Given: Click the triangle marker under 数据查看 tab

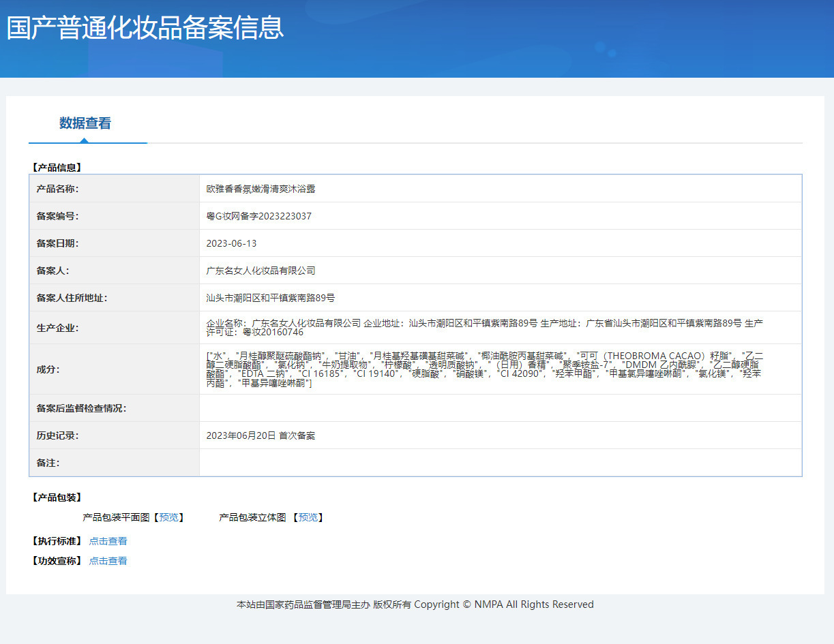Looking at the screenshot, I should [x=84, y=140].
